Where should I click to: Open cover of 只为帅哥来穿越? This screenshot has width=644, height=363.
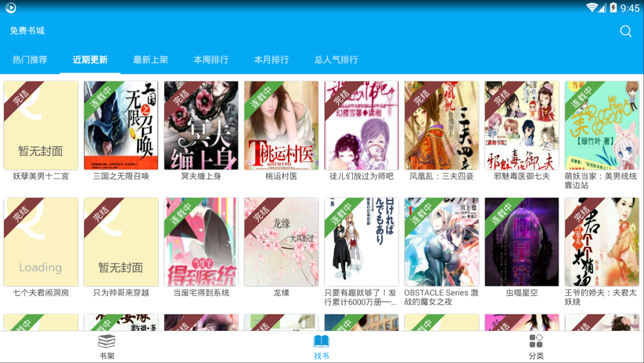tap(121, 242)
